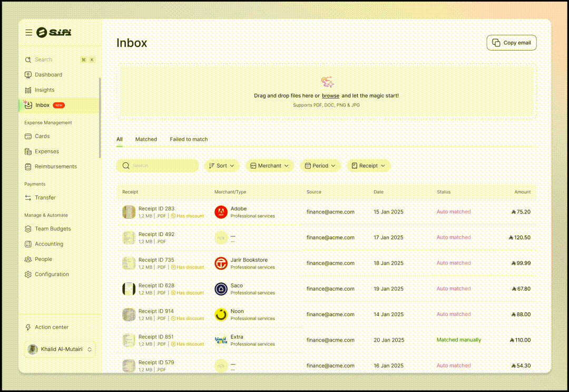Open Action center lightning icon
Screen dimensions: 569x392
click(28, 327)
